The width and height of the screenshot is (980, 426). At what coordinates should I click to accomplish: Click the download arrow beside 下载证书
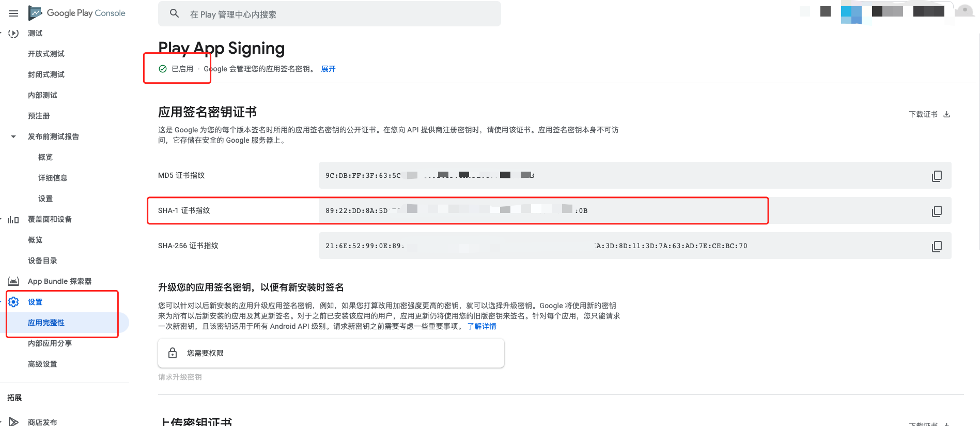946,114
